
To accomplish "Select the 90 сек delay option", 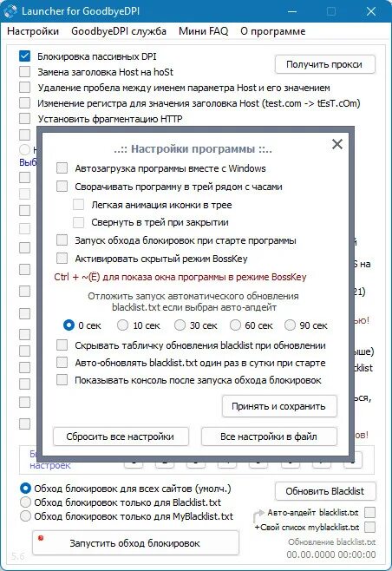I will pyautogui.click(x=290, y=325).
